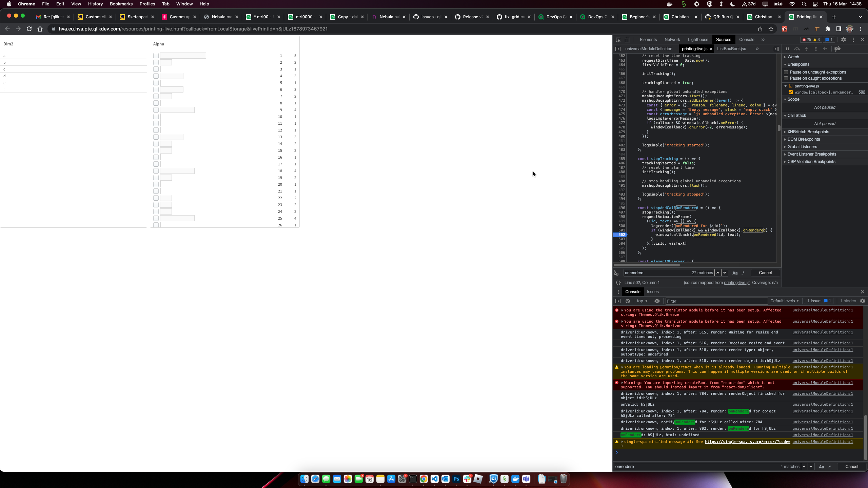Select the inspect element tool in DevTools
This screenshot has height=488, width=868.
point(618,40)
